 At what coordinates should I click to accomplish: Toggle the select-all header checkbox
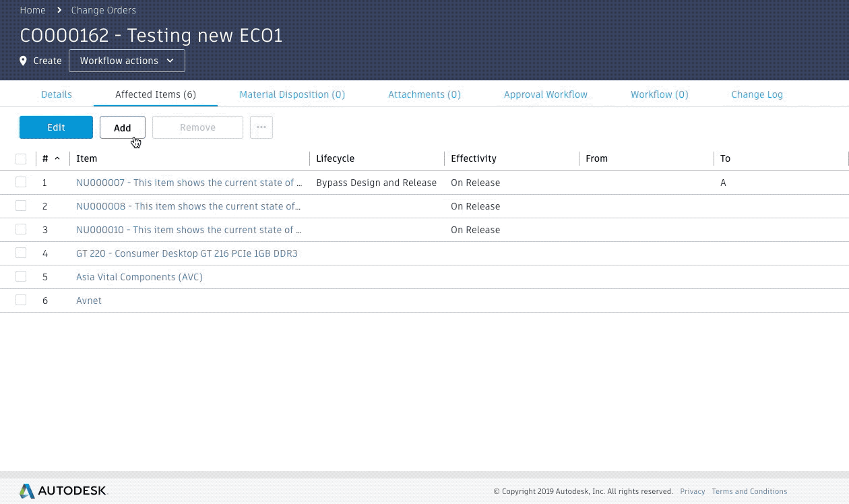tap(21, 159)
